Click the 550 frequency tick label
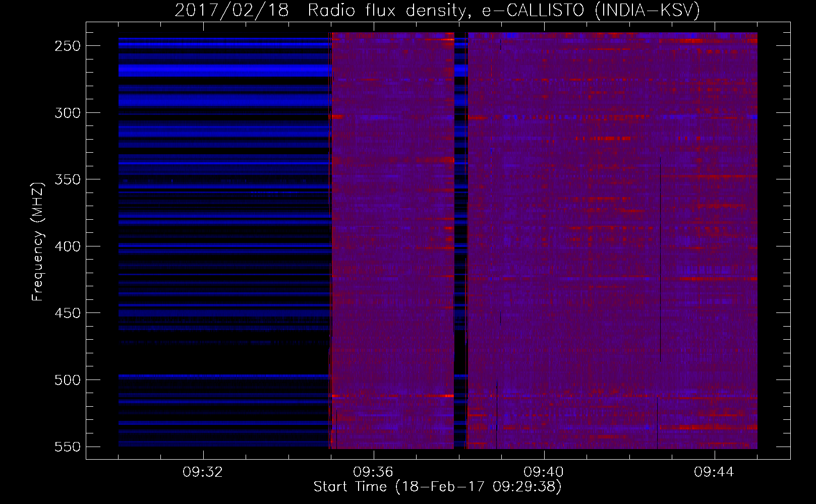Image resolution: width=816 pixels, height=504 pixels. (x=68, y=447)
